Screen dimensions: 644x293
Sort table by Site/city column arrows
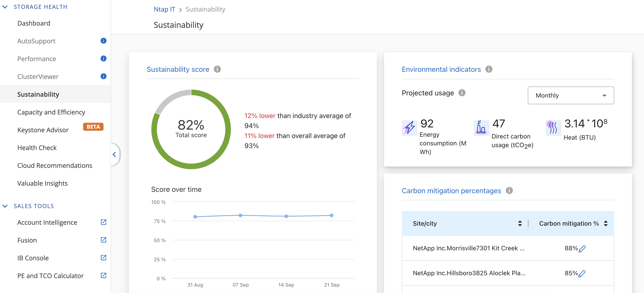[520, 223]
